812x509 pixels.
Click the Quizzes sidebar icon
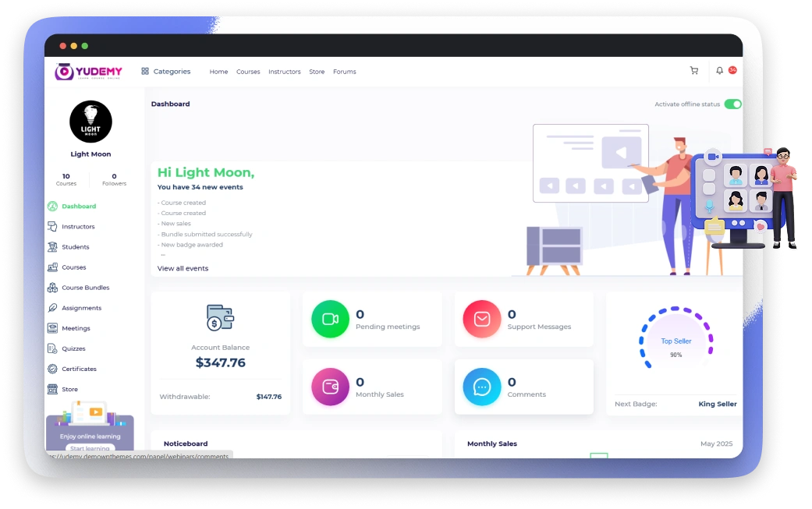click(x=52, y=348)
